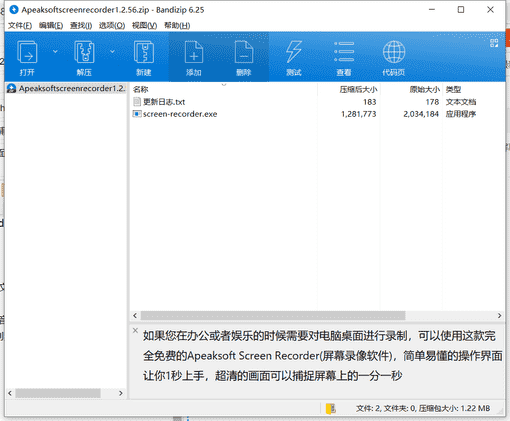Click the text file icon beside 更新日志.txt
510x421 pixels.
click(137, 102)
